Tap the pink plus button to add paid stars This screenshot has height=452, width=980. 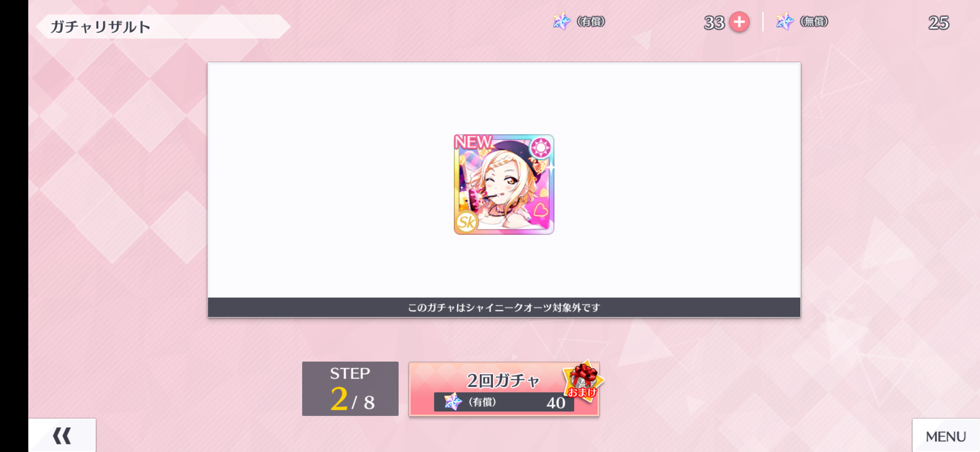tap(739, 22)
